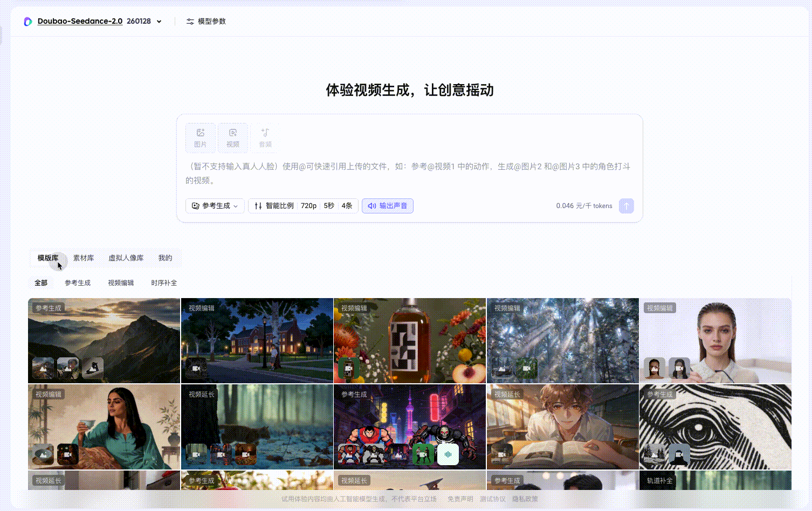The width and height of the screenshot is (812, 511).
Task: Click into the prompt text input area
Action: 409,174
